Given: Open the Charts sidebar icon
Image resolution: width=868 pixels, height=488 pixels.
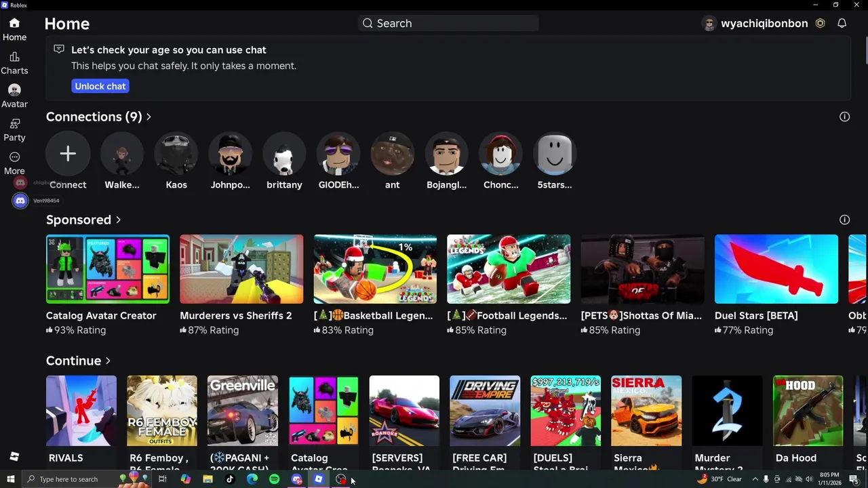Looking at the screenshot, I should [14, 63].
